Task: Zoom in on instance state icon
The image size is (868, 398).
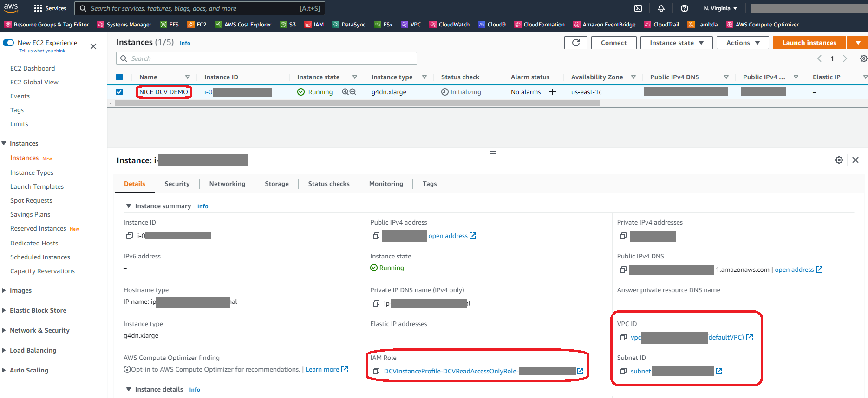Action: click(x=346, y=92)
